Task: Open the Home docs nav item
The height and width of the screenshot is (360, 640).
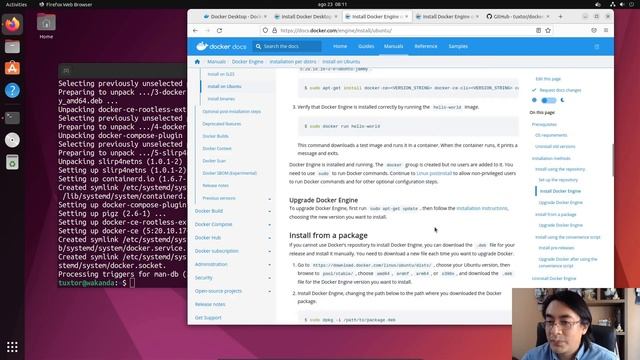Action: (340, 47)
